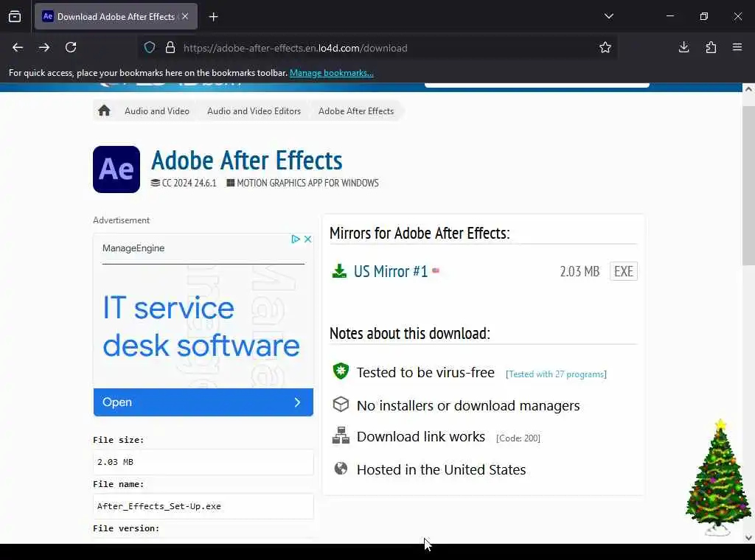Open the browser downloads panel
The width and height of the screenshot is (755, 560).
(683, 47)
